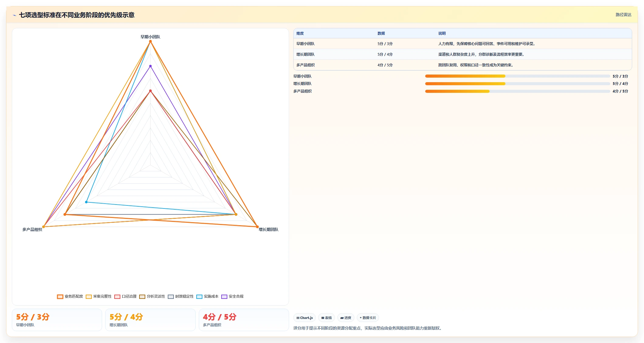644x343 pixels.
Task: Toggle the 采集完整性 legend series
Action: coord(98,296)
